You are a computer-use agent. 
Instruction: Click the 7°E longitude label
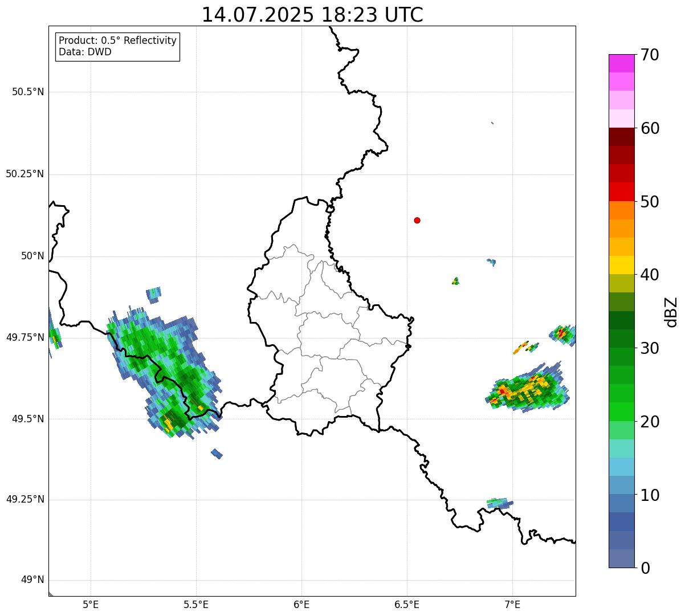[x=512, y=605]
